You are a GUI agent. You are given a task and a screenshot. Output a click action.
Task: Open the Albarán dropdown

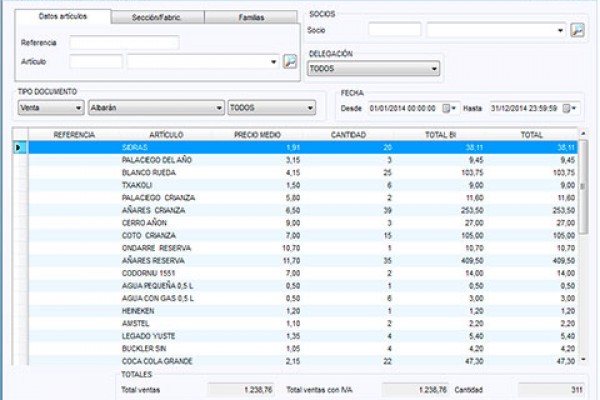click(156, 108)
